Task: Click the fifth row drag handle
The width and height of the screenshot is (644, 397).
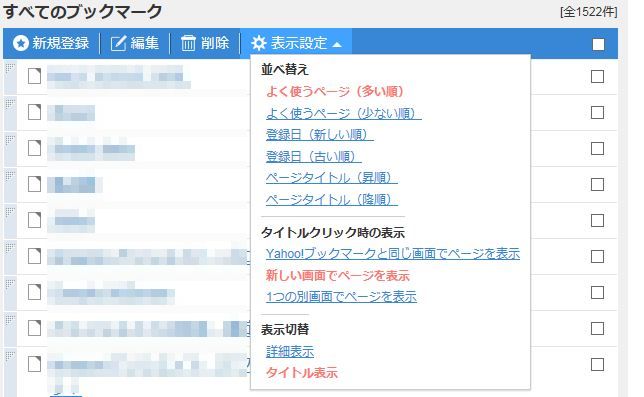Action: pyautogui.click(x=10, y=220)
